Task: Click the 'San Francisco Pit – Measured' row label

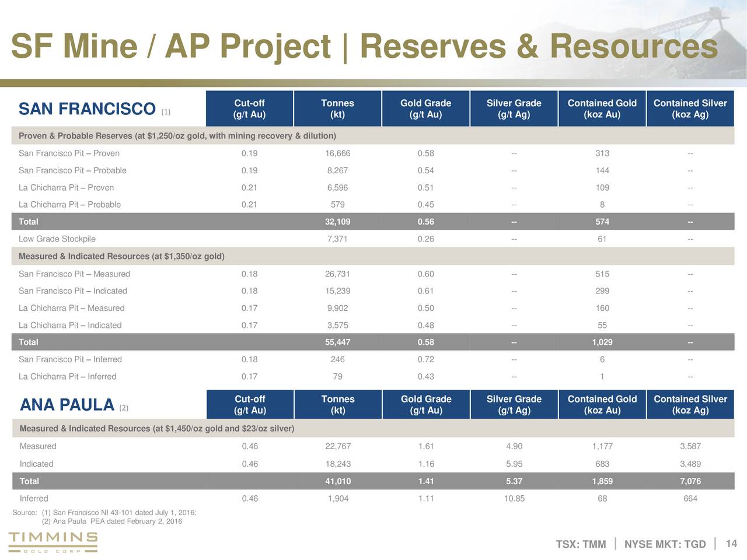Action: (x=74, y=274)
